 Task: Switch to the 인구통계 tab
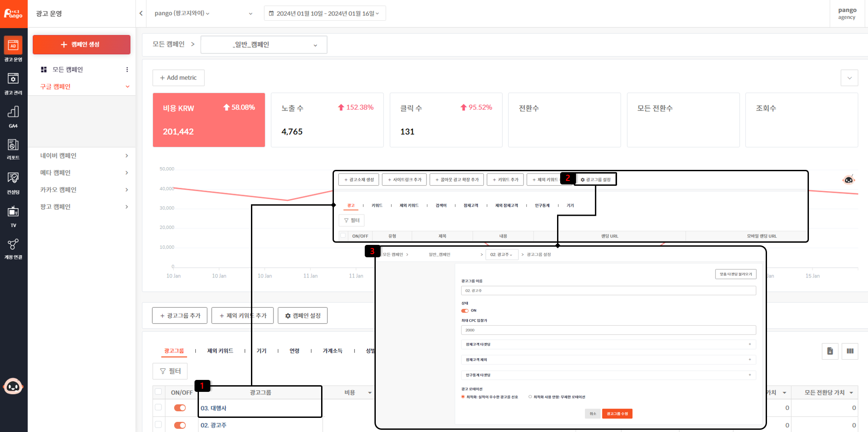pyautogui.click(x=542, y=206)
